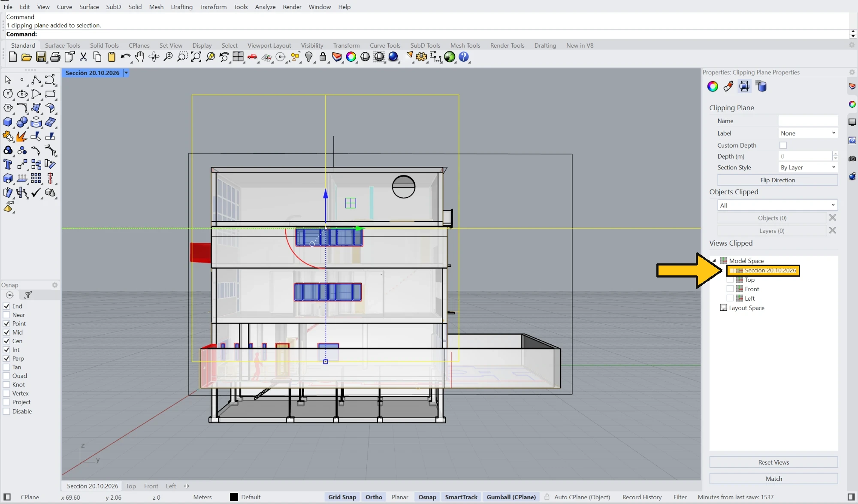Uncheck the End osnap checkbox
Viewport: 858px width, 504px height.
(x=6, y=306)
